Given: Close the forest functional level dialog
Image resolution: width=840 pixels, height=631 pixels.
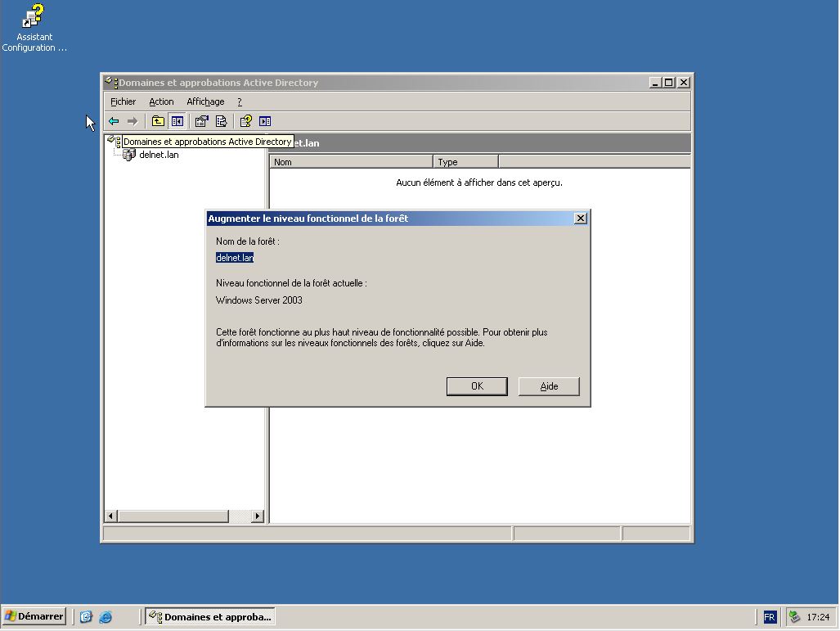Looking at the screenshot, I should pyautogui.click(x=580, y=219).
